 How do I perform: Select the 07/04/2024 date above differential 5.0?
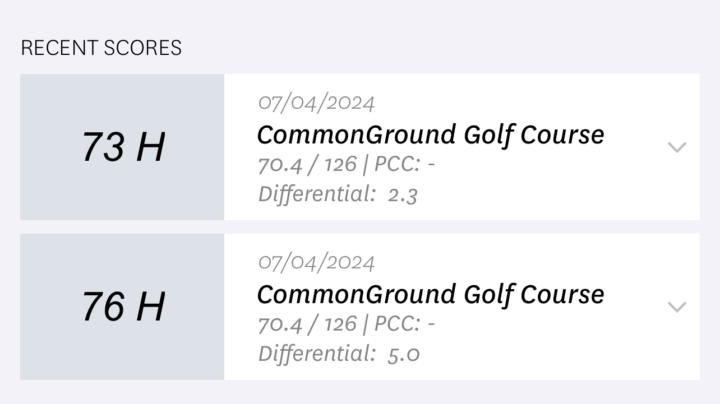(x=316, y=263)
